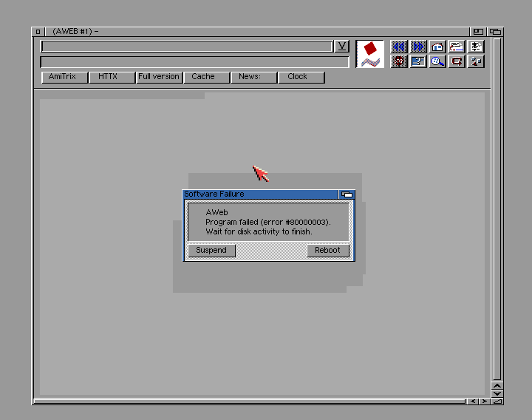Click the Back double-arrow navigation icon
Screen dimensions: 532x420
tap(399, 47)
